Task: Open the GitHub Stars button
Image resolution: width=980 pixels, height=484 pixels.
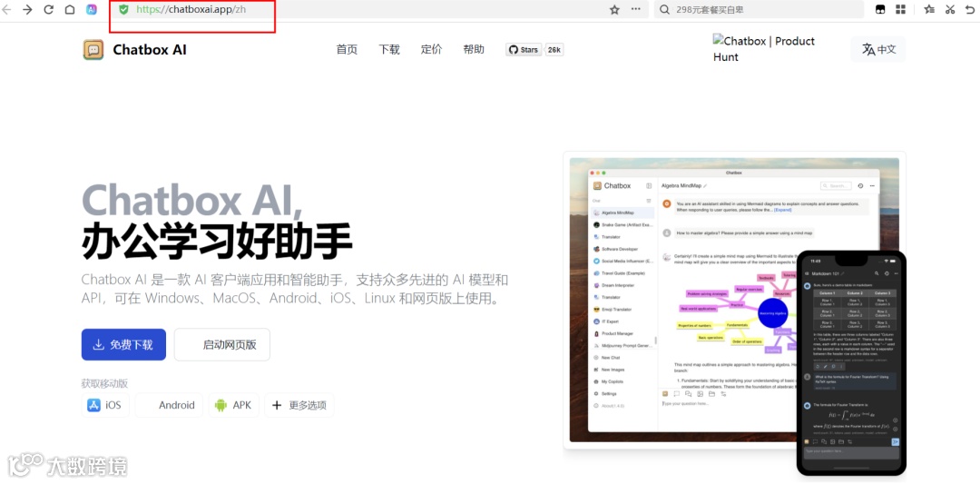Action: pyautogui.click(x=524, y=50)
